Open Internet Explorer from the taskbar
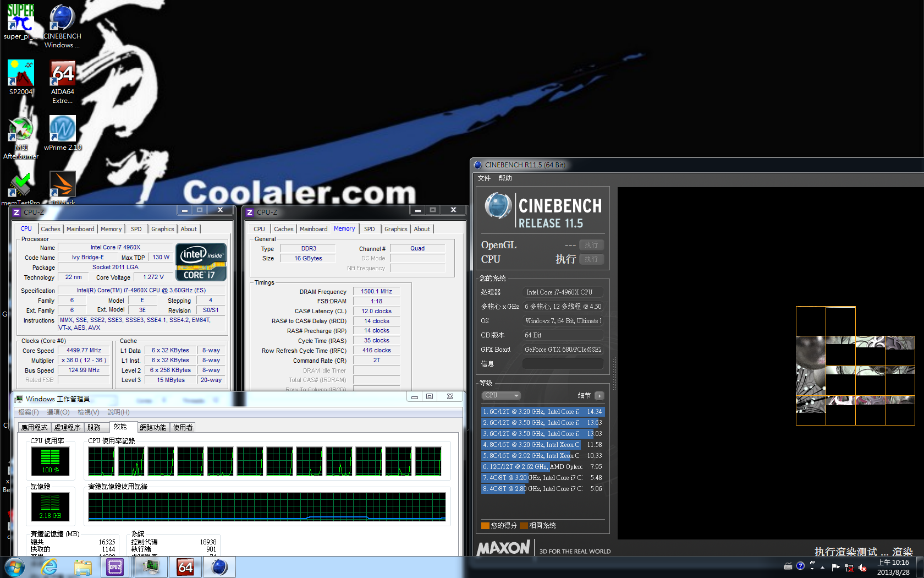Screen dimensions: 924x578 click(50, 567)
